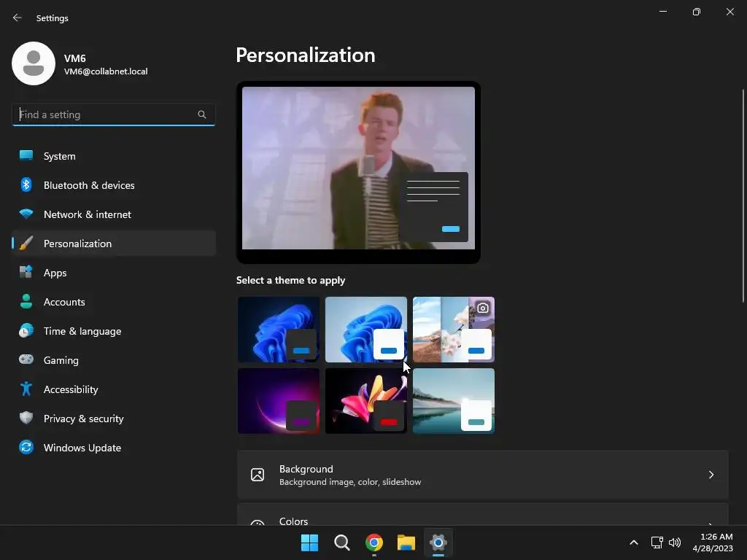Open the Colors settings row

(x=483, y=514)
